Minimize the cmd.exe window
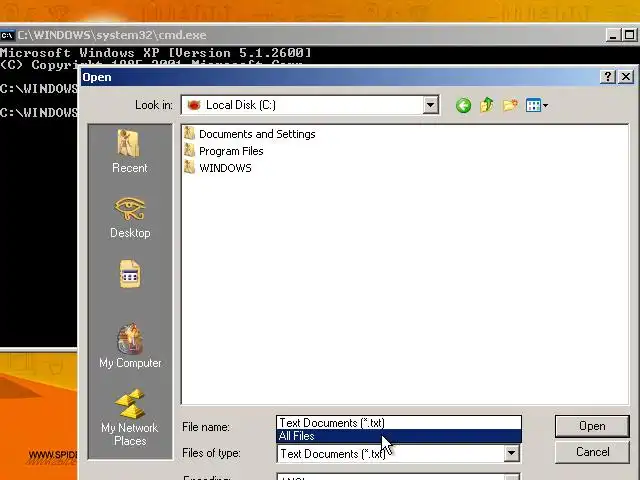 [x=612, y=35]
